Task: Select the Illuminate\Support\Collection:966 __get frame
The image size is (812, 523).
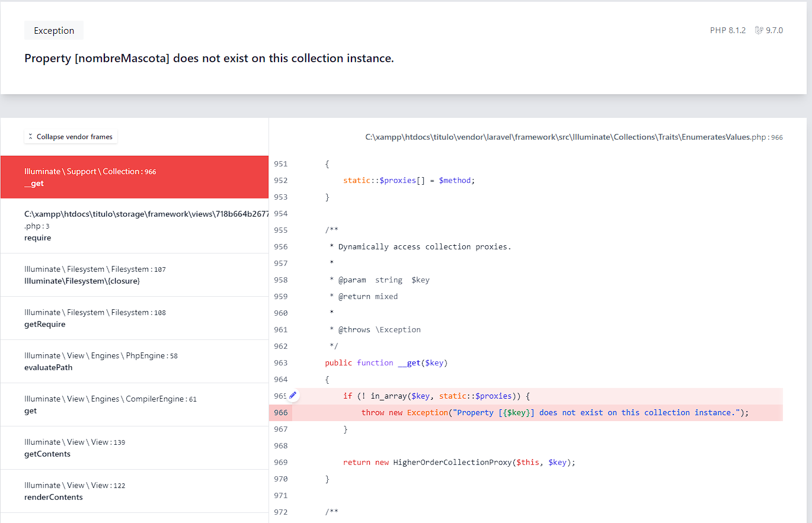Action: click(x=135, y=177)
